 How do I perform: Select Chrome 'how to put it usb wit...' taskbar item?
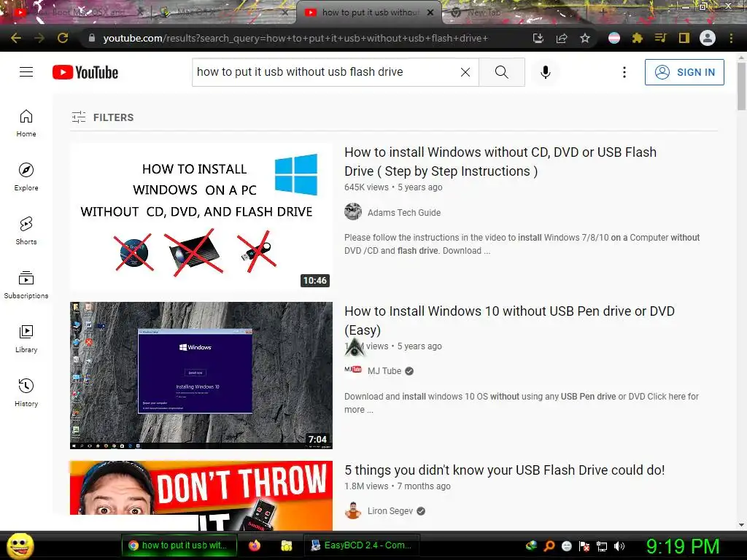(179, 545)
